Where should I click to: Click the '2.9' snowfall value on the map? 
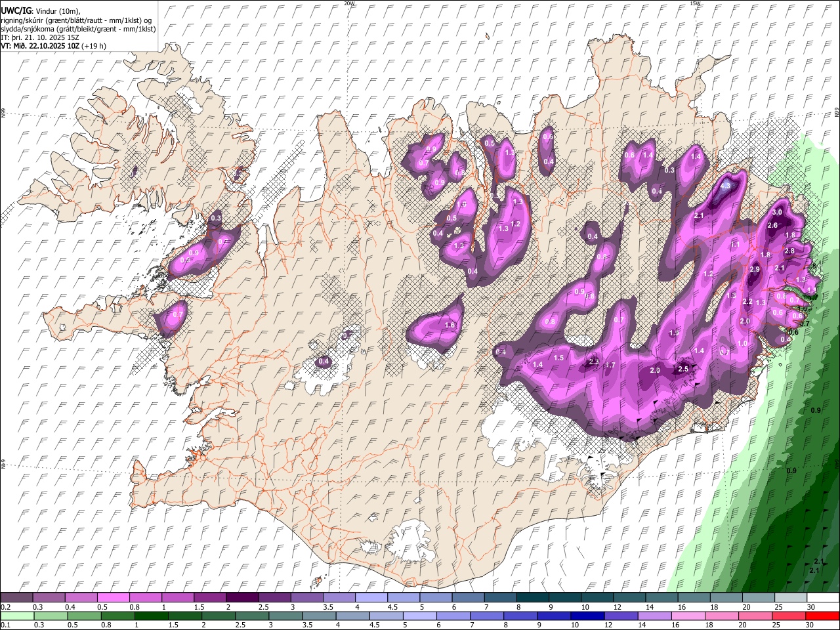pos(755,269)
